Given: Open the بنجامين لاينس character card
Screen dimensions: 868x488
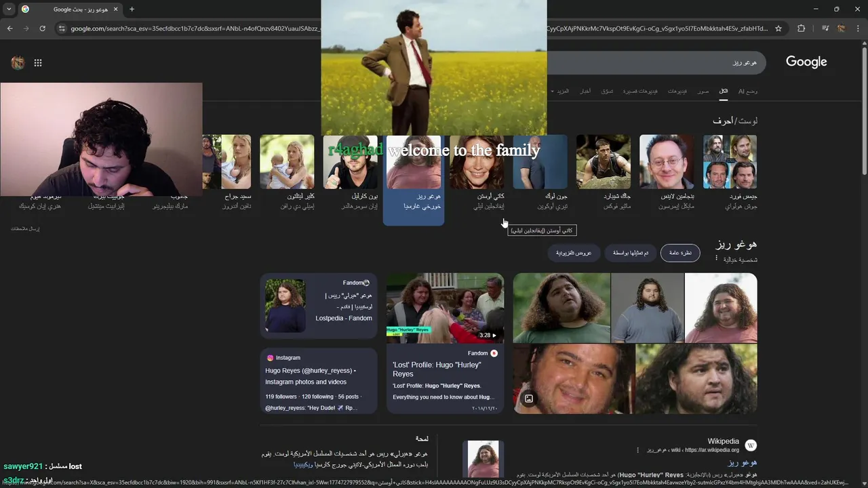Looking at the screenshot, I should pyautogui.click(x=667, y=173).
